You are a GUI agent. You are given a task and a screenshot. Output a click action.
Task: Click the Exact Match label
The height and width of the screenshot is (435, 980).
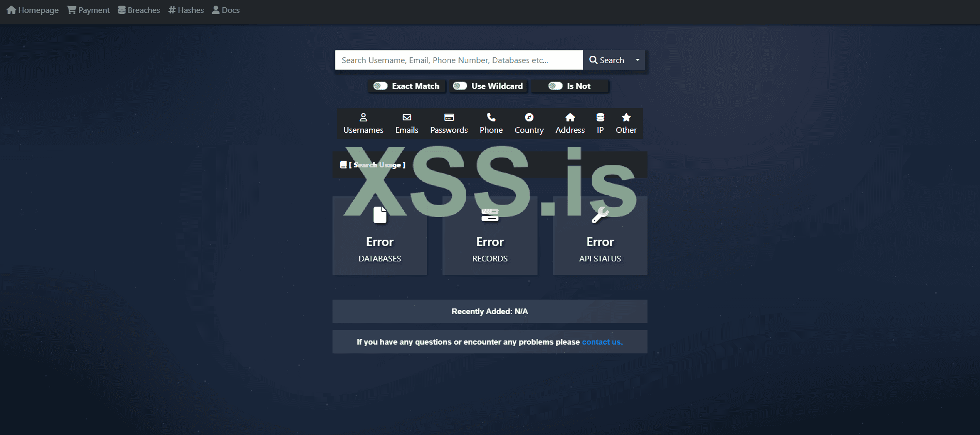[x=416, y=86]
